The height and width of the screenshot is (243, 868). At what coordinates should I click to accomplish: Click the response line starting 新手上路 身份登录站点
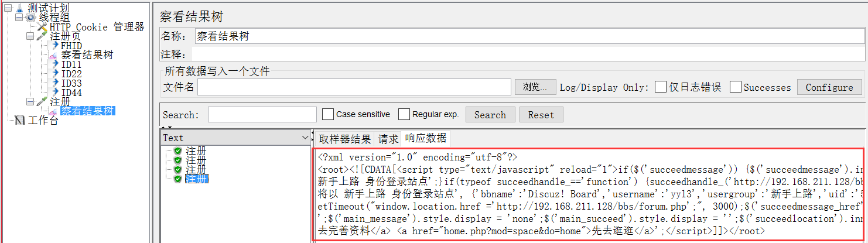591,182
